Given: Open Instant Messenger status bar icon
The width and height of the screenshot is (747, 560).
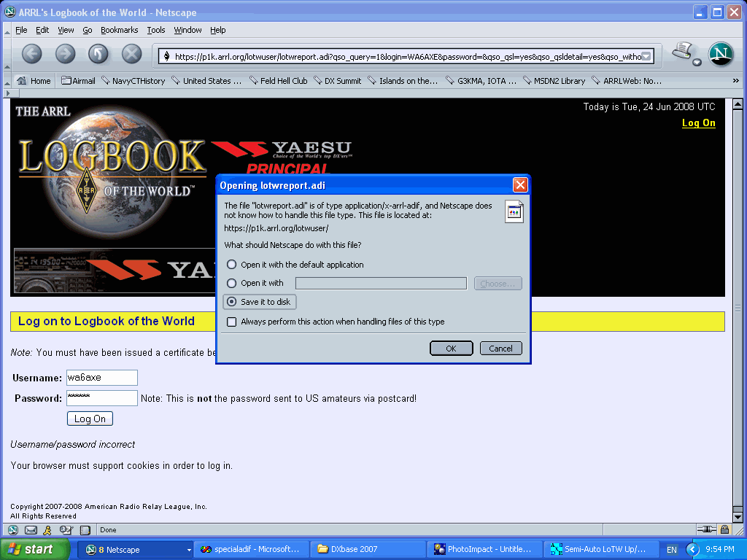Looking at the screenshot, I should coord(47,529).
